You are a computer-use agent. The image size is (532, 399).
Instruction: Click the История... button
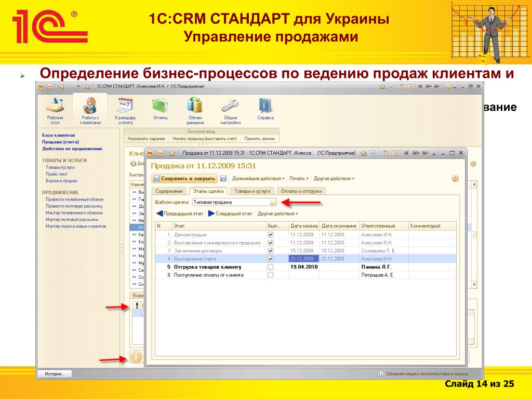tap(54, 374)
